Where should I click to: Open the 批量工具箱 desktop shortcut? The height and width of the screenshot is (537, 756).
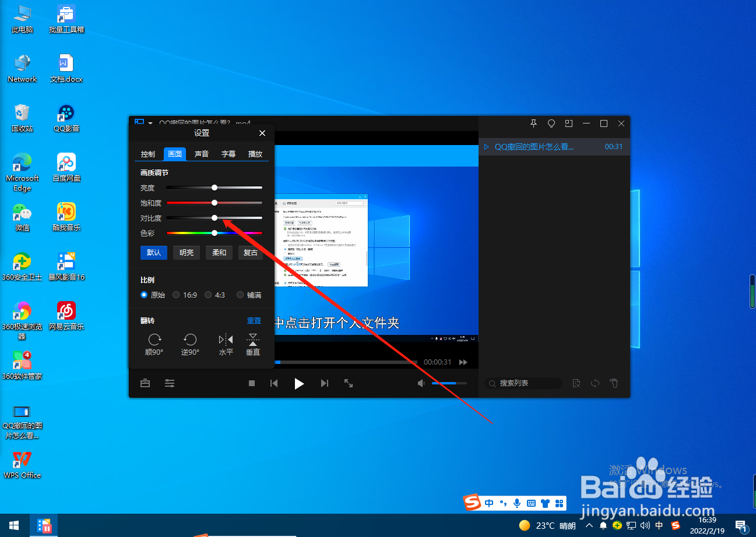(66, 19)
